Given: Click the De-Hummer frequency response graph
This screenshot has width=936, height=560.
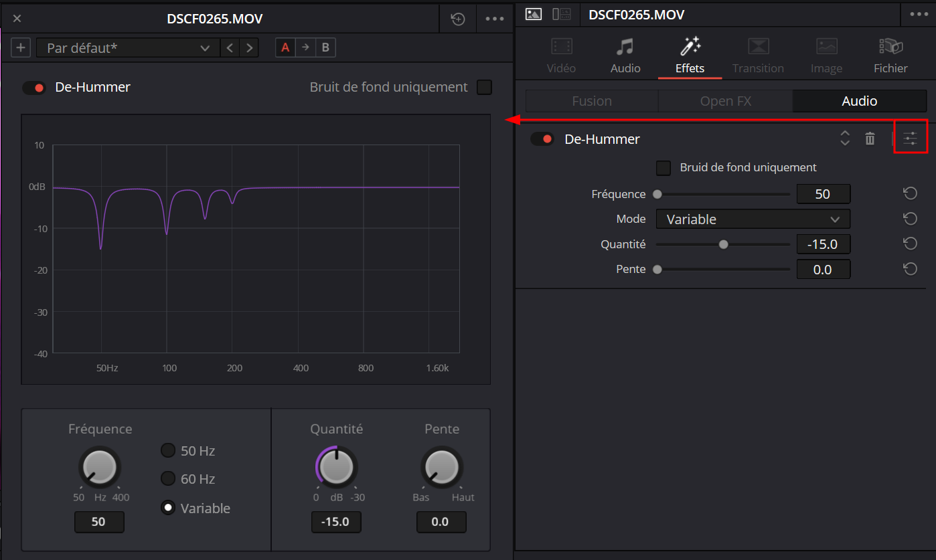Looking at the screenshot, I should (x=256, y=249).
